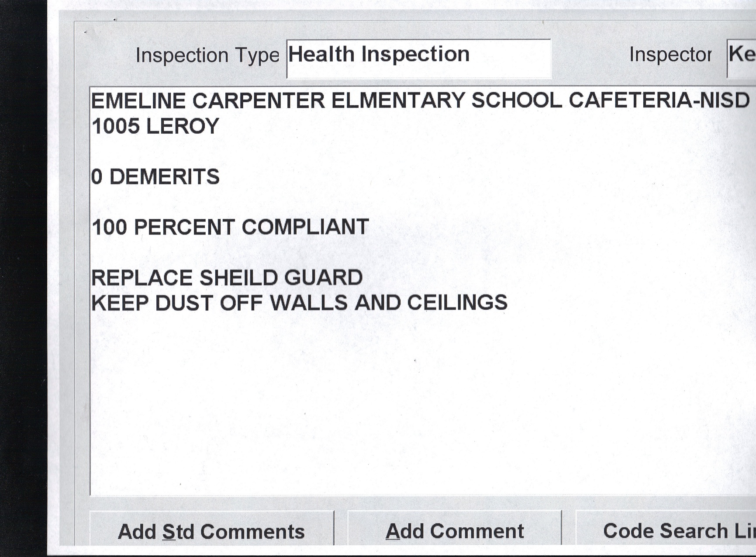The height and width of the screenshot is (557, 756).
Task: Place cursor on the word CEILINGS
Action: coord(457,303)
